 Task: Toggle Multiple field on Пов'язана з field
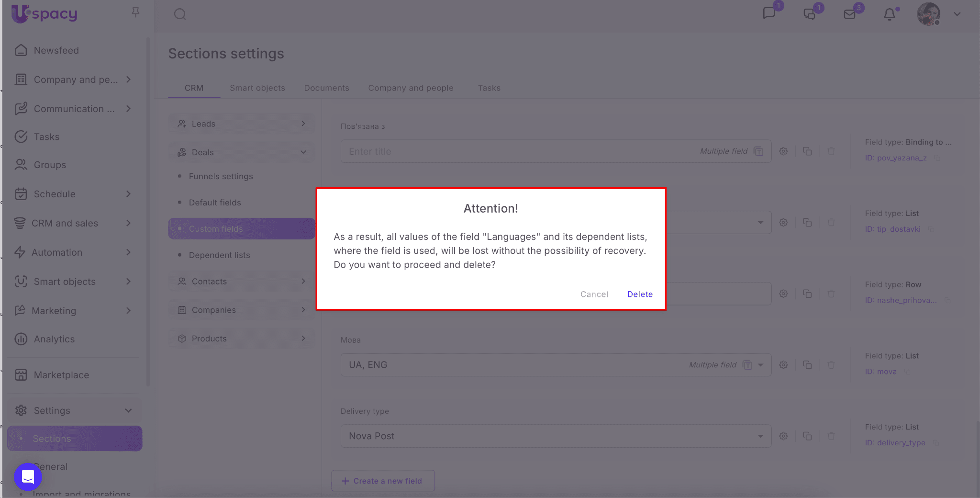click(x=758, y=151)
